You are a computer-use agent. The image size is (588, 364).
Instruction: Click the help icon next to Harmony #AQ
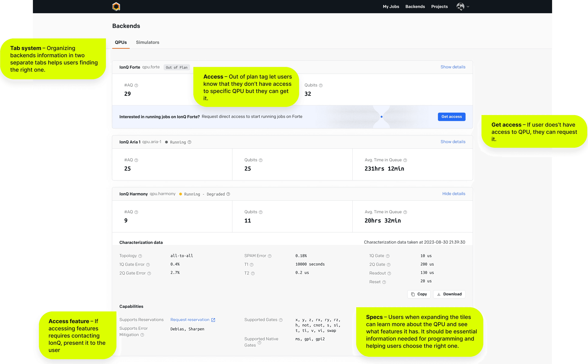tap(136, 212)
